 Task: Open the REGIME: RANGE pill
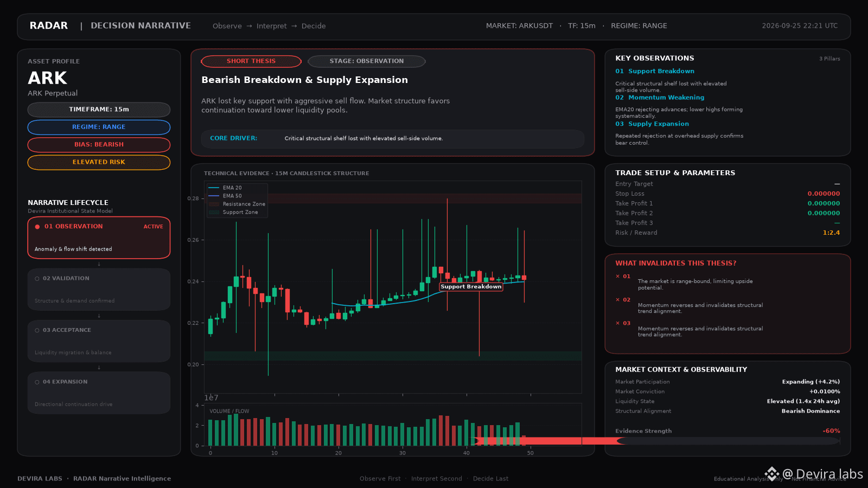[x=99, y=127]
